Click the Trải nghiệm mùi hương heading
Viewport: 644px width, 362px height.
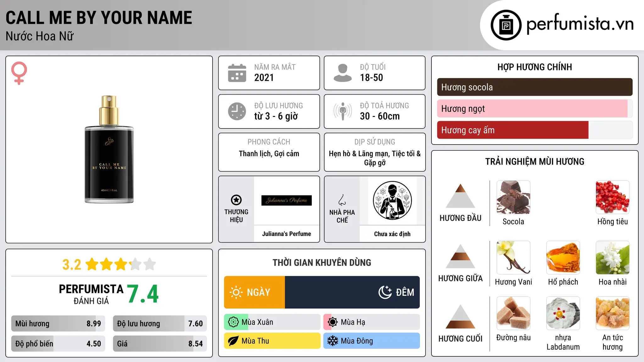click(x=535, y=162)
